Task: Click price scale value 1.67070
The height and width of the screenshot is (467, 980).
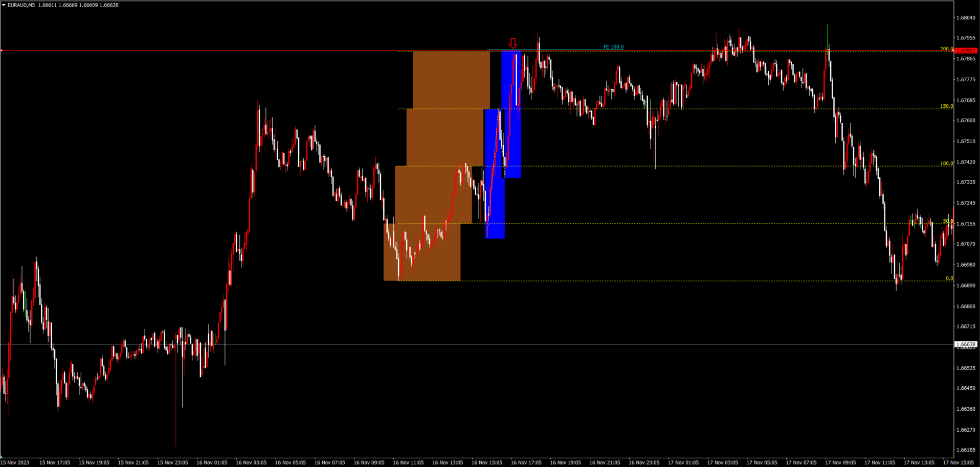Action: click(966, 244)
